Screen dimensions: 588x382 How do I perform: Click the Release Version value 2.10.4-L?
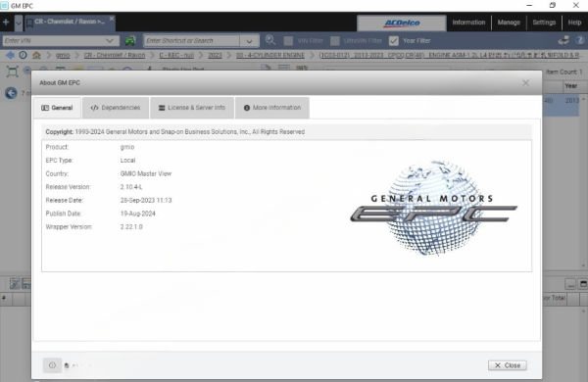coord(131,187)
